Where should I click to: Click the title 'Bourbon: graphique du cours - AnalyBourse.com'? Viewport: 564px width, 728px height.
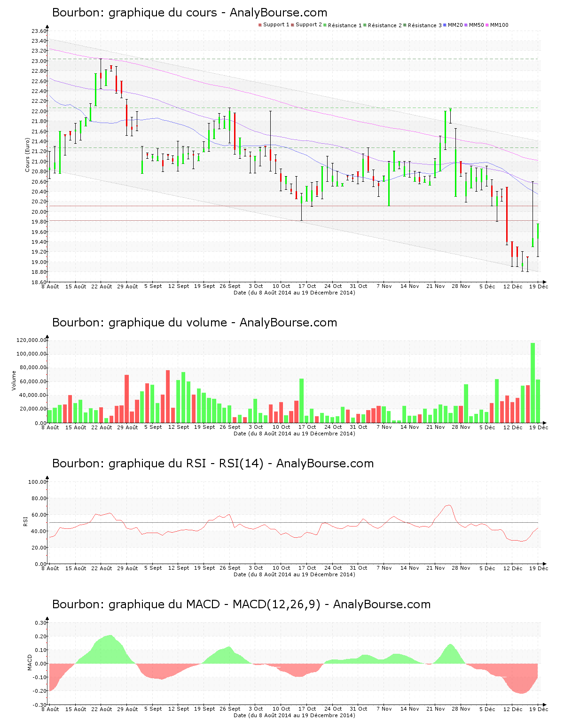coord(189,13)
